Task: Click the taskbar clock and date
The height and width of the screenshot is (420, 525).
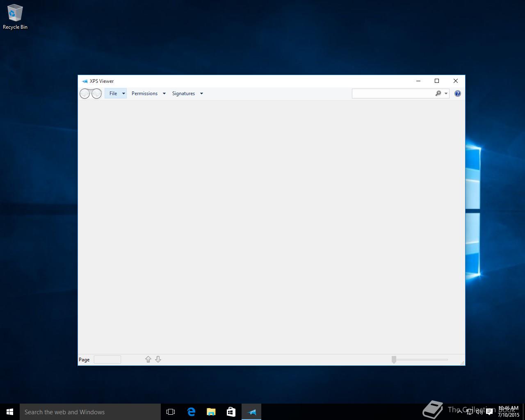Action: 509,412
